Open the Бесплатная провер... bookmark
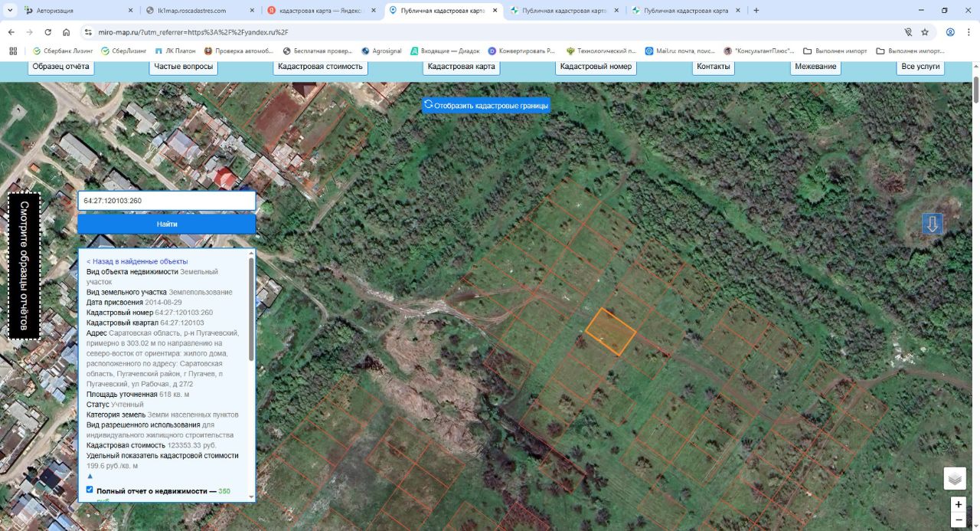 click(317, 51)
